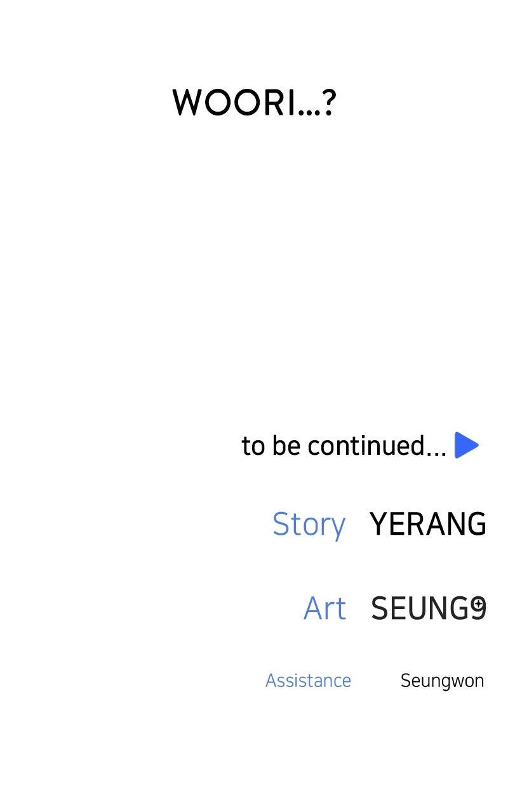
Task: Click the assistant name Seungwon
Action: click(442, 681)
